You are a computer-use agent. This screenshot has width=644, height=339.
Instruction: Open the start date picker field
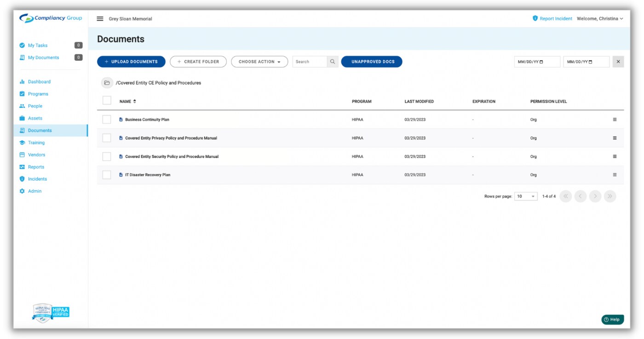(x=537, y=62)
